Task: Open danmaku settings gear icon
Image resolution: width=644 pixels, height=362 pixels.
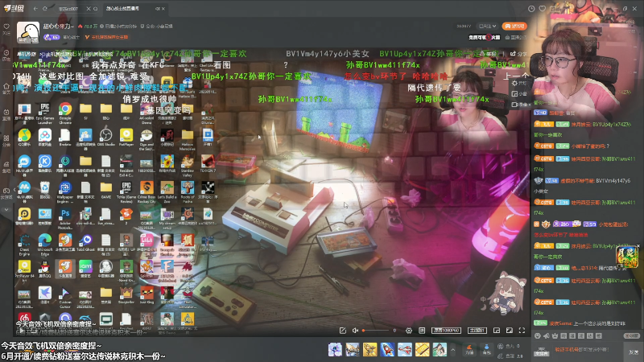Action: (x=409, y=331)
